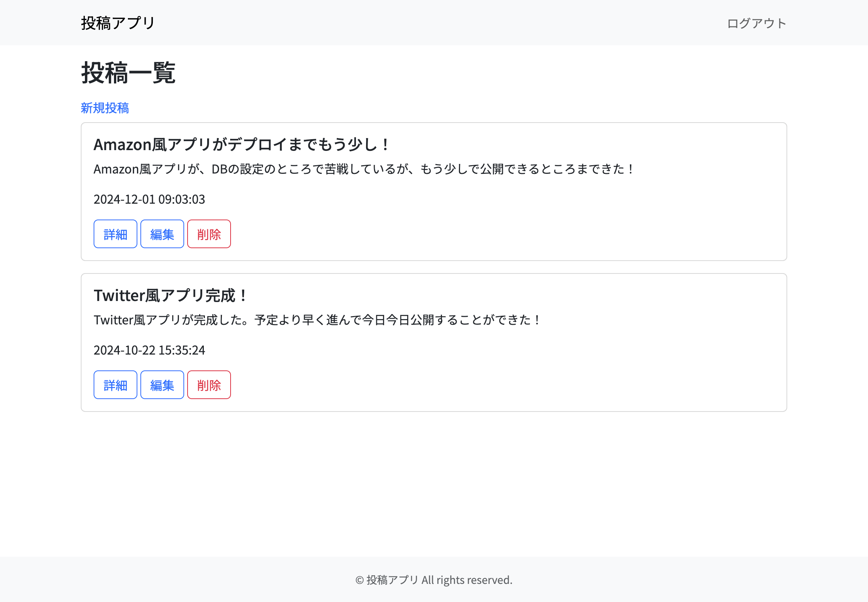
Task: Click the Twitter post body text about 公開
Action: [317, 320]
